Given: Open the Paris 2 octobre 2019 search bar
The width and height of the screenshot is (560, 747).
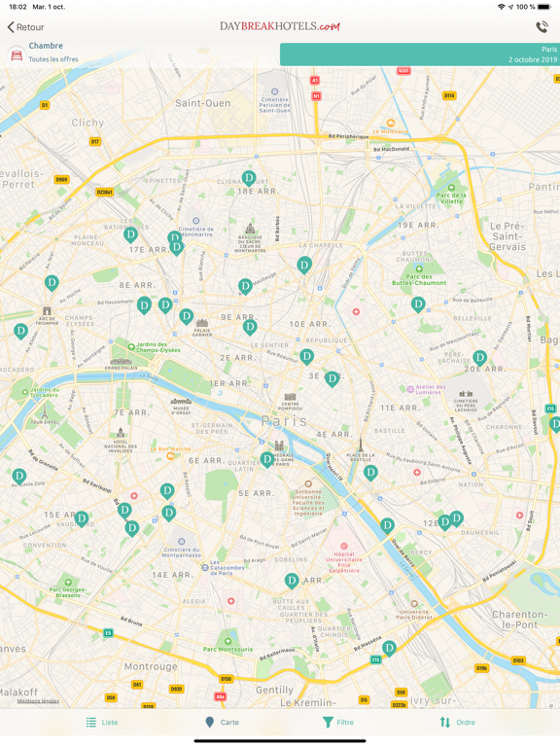Looking at the screenshot, I should [x=420, y=54].
